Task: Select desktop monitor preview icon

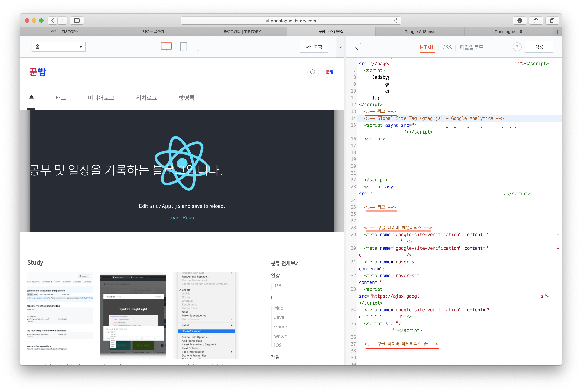Action: [x=166, y=47]
